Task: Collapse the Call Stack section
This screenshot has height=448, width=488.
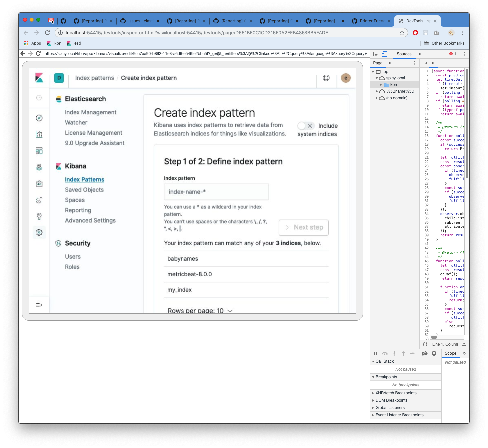Action: [x=373, y=361]
